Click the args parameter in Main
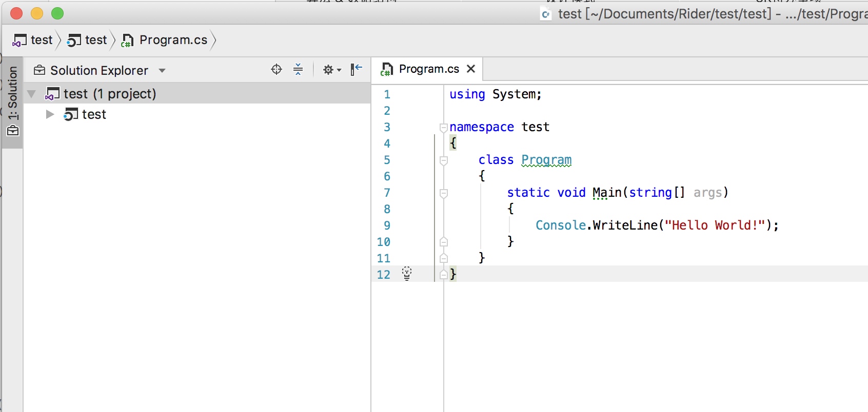 [707, 193]
